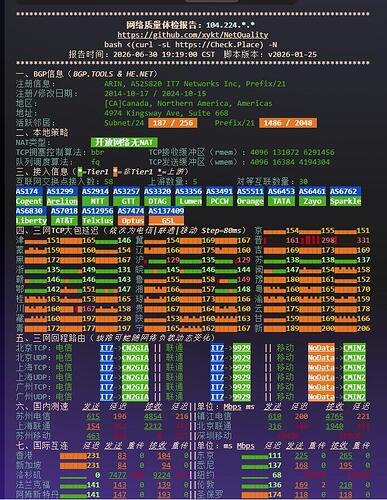Click the orange 187 / 256 subnet badge
Screen dimensions: 387x500
click(x=173, y=123)
